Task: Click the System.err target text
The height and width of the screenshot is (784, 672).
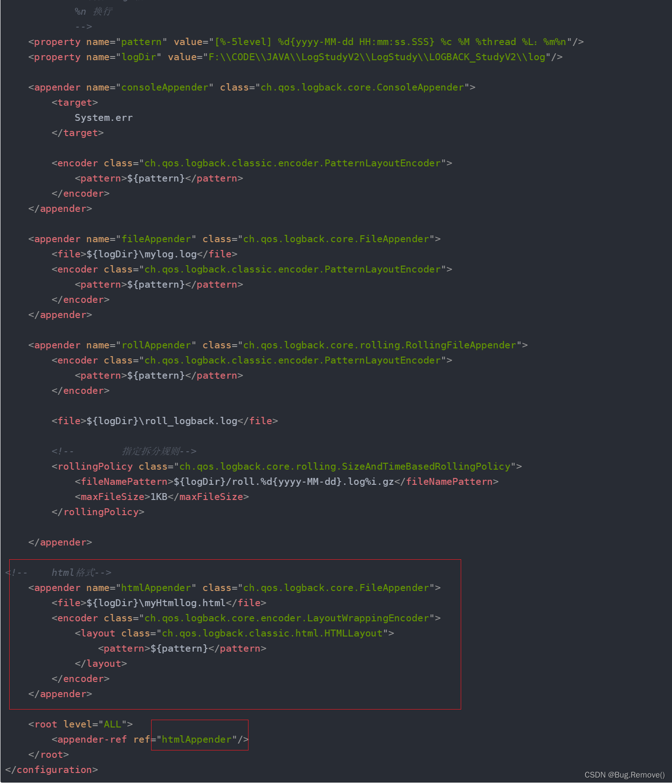Action: pos(104,118)
